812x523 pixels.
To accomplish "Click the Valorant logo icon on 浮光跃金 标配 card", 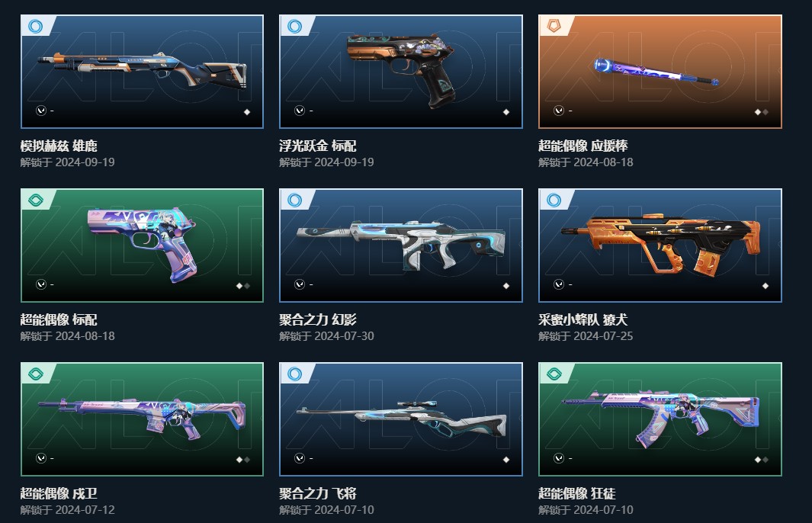I will click(x=300, y=111).
